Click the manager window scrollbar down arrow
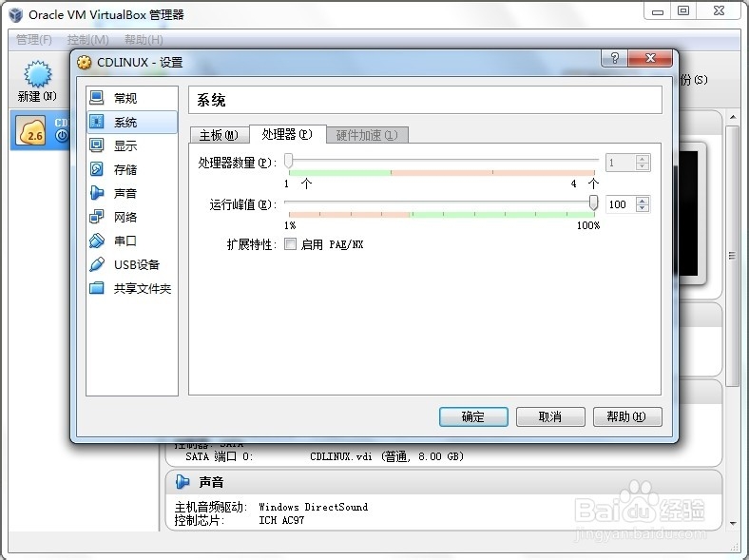Image resolution: width=749 pixels, height=560 pixels. [733, 523]
